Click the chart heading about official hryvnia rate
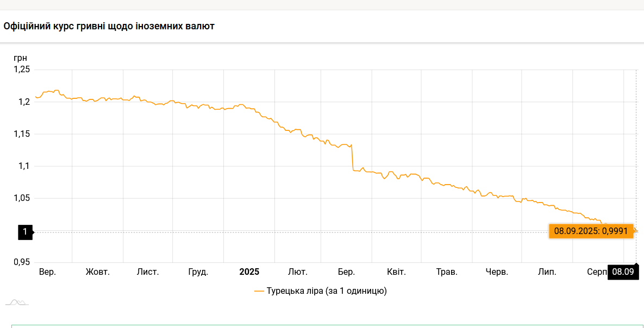Image resolution: width=644 pixels, height=328 pixels. (x=109, y=26)
